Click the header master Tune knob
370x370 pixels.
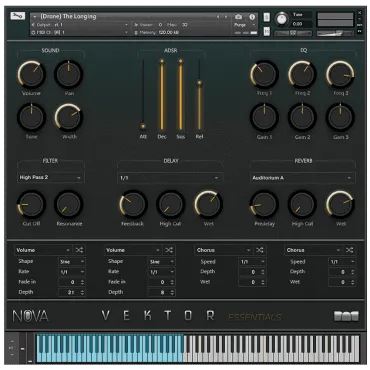tap(282, 19)
